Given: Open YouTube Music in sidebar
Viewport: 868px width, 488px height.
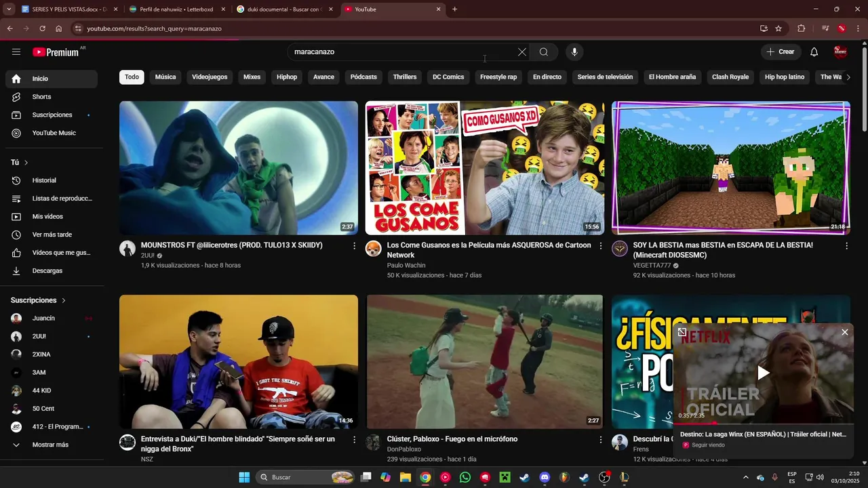Looking at the screenshot, I should pyautogui.click(x=52, y=134).
